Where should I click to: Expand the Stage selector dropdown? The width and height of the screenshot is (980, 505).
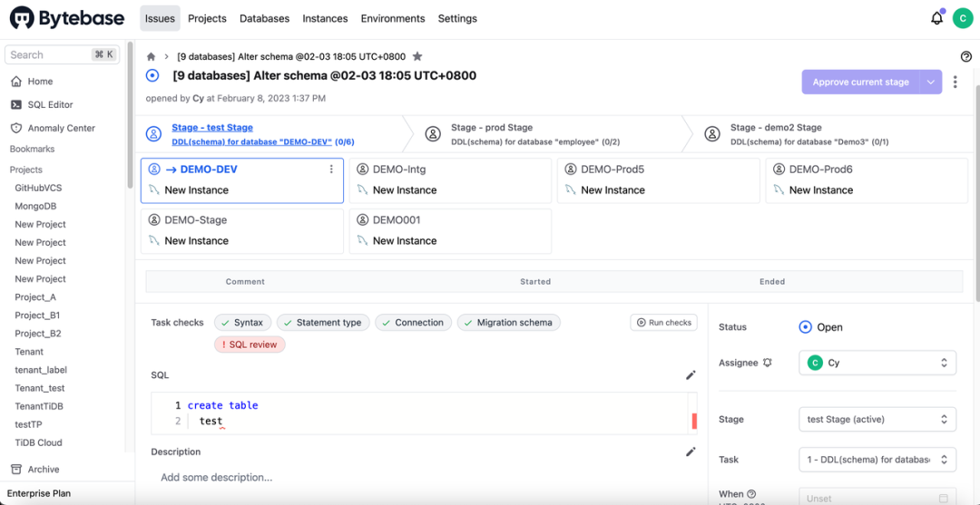tap(877, 419)
